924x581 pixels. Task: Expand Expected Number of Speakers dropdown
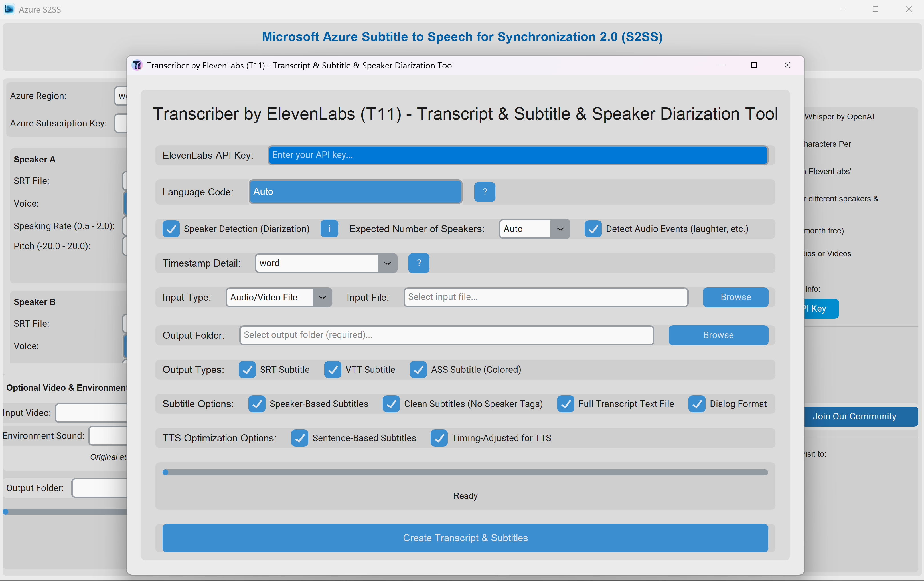pos(560,229)
